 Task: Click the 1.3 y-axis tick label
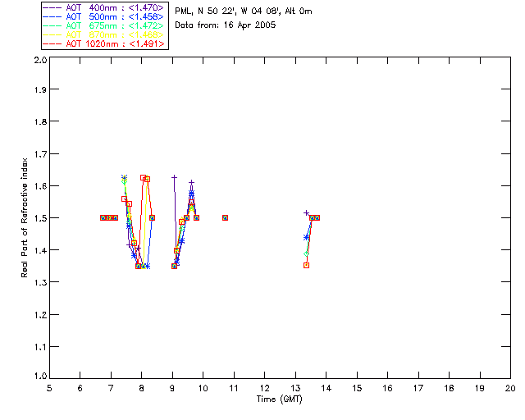point(40,282)
